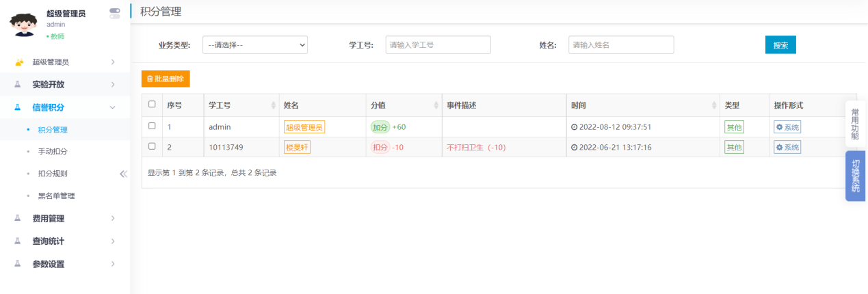This screenshot has height=294, width=868.
Task: Toggle the switch next to 超级管理员 profile
Action: pyautogui.click(x=114, y=13)
